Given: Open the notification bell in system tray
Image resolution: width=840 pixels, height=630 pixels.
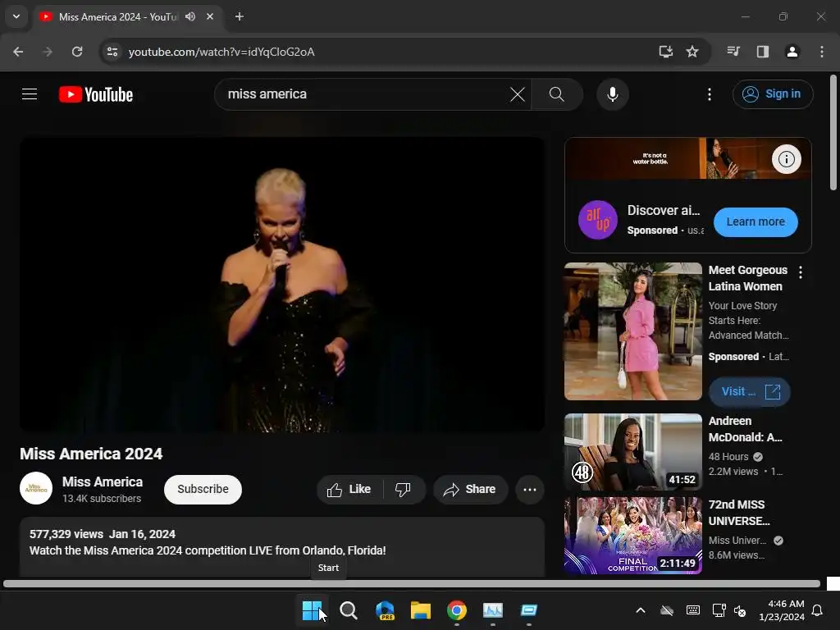Looking at the screenshot, I should click(818, 610).
